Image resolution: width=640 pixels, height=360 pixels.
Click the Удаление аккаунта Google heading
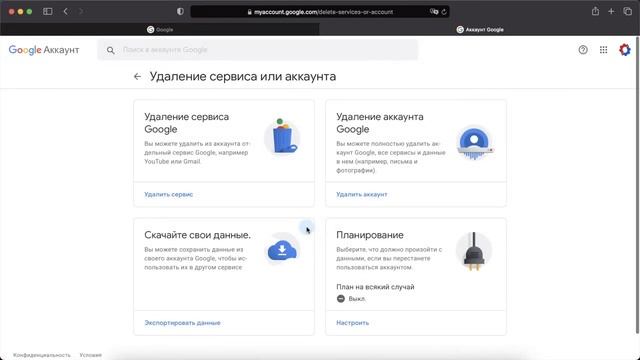[x=380, y=123]
